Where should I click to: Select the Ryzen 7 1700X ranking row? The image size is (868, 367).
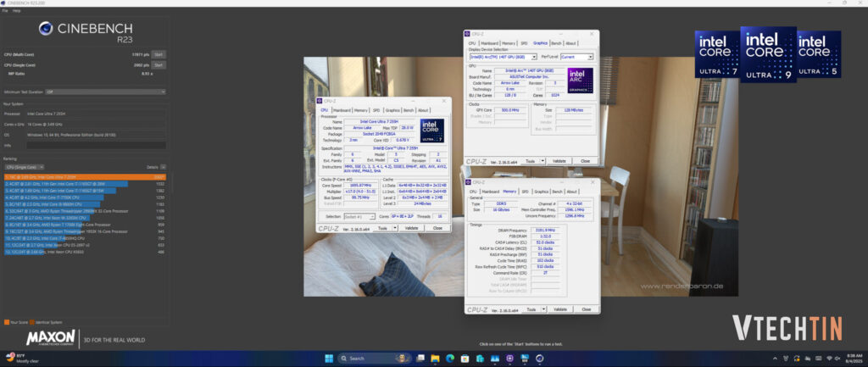pyautogui.click(x=85, y=225)
